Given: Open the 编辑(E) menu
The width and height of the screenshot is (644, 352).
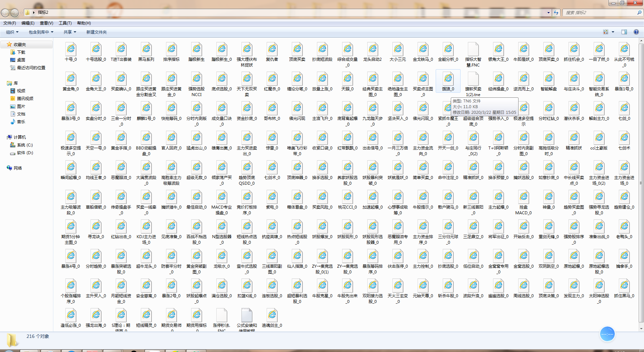Looking at the screenshot, I should pyautogui.click(x=28, y=23).
